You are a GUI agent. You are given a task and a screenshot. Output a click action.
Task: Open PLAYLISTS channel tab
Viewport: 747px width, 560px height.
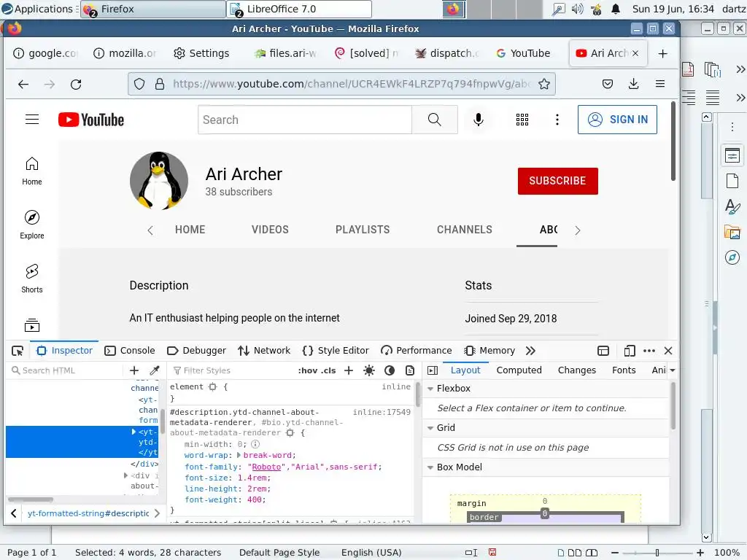[363, 230]
